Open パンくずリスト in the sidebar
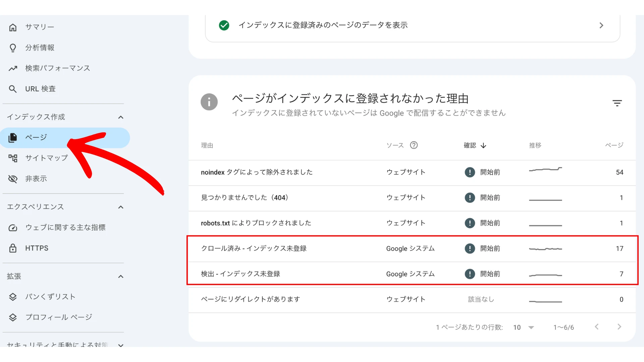Viewport: 644px width, 362px height. coord(50,297)
